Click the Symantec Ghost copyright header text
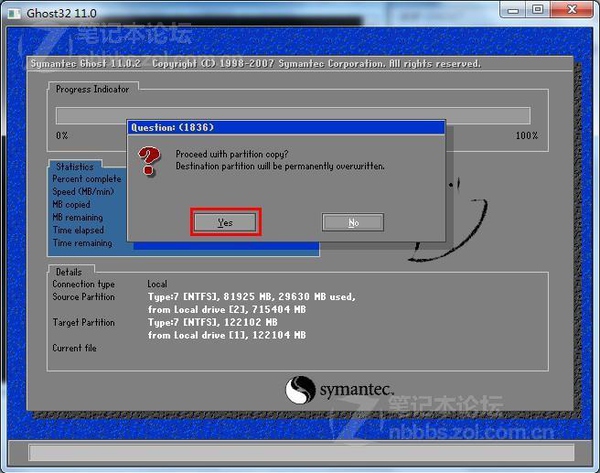Viewport: 600px width, 473px height. coord(255,64)
